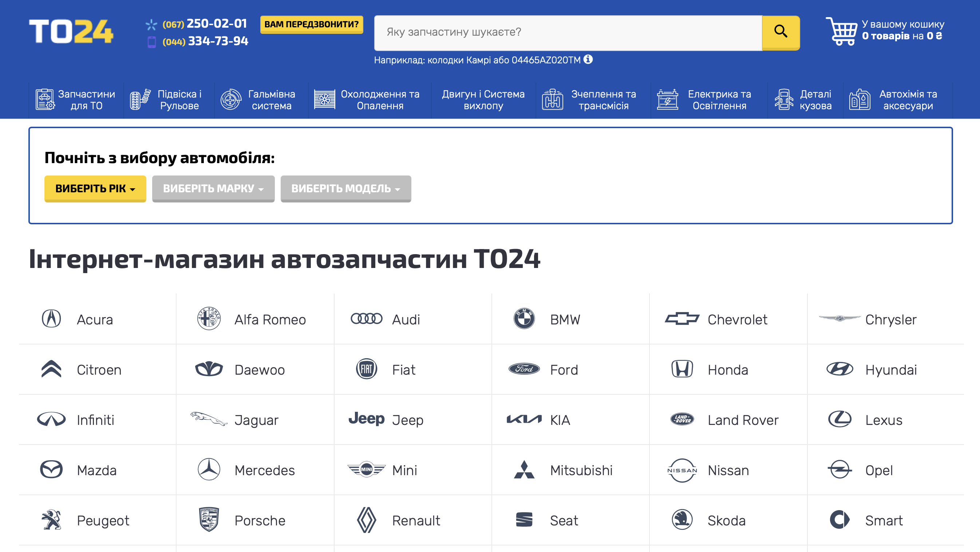Click the Acura logo icon
Screen dimensions: 980x552
click(51, 319)
